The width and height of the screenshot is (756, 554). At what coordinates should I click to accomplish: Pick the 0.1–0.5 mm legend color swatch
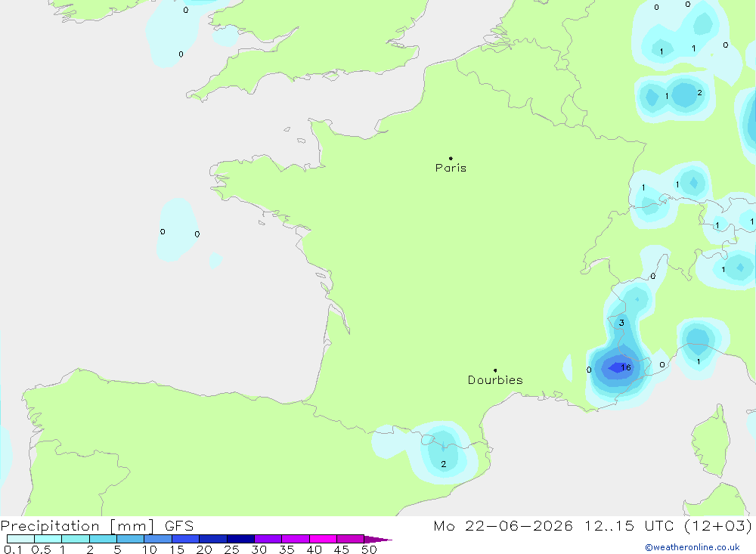point(20,539)
